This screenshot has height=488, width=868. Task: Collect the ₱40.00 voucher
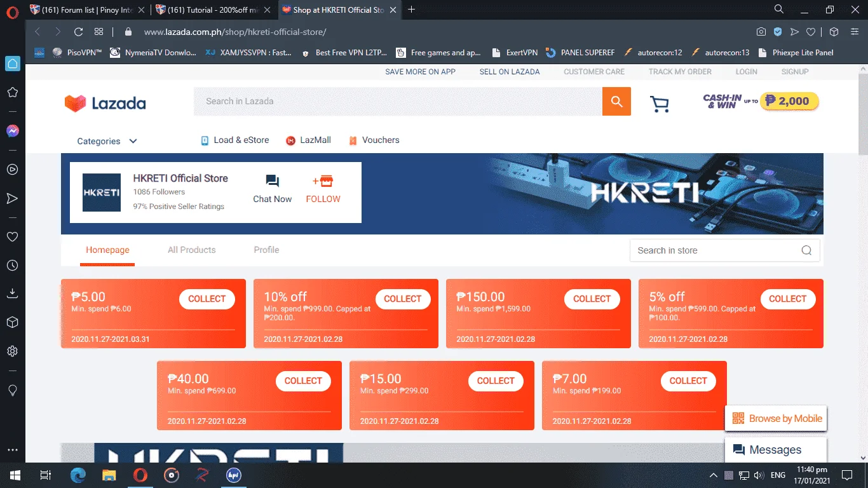point(303,381)
